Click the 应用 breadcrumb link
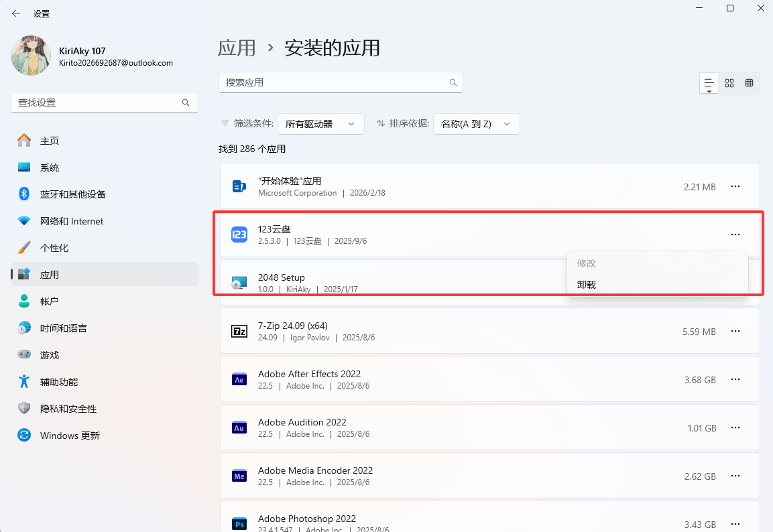The image size is (773, 532). pos(237,48)
